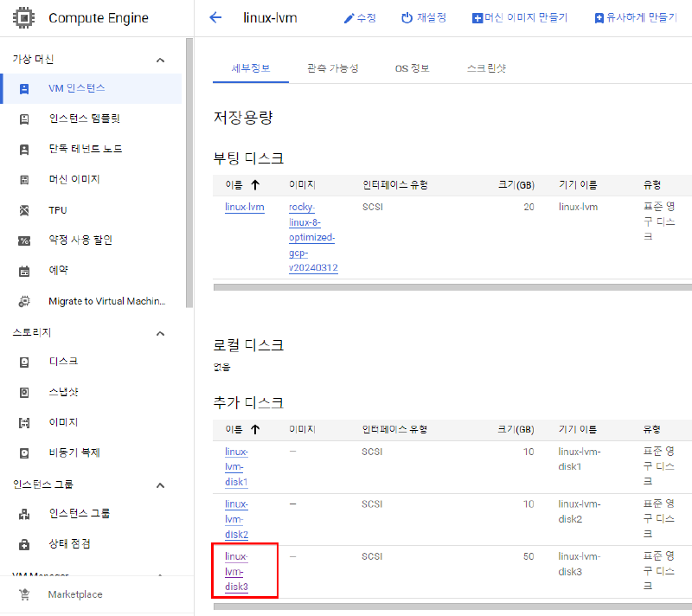
Task: Collapse the 스토리지 section chevron
Action: [x=160, y=334]
